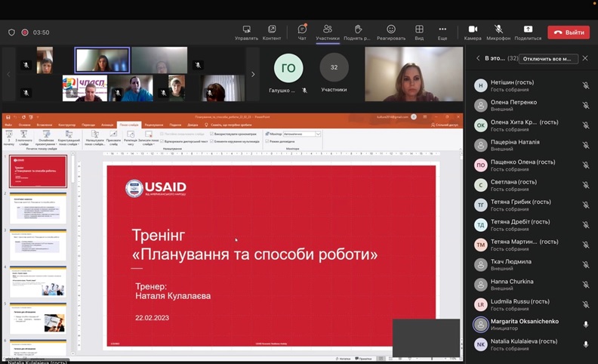This screenshot has width=598, height=364.
Task: Select the чпасп logo video tile
Action: [x=85, y=88]
